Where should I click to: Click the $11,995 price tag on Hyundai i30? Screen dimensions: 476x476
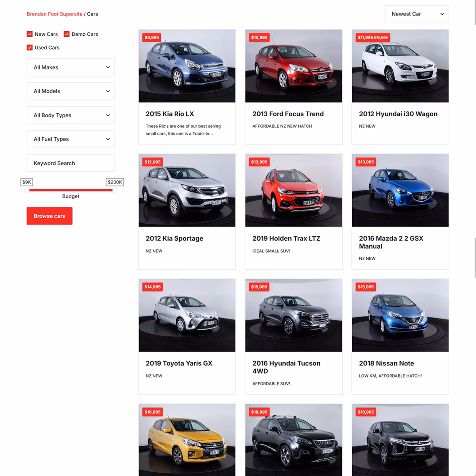pyautogui.click(x=365, y=38)
